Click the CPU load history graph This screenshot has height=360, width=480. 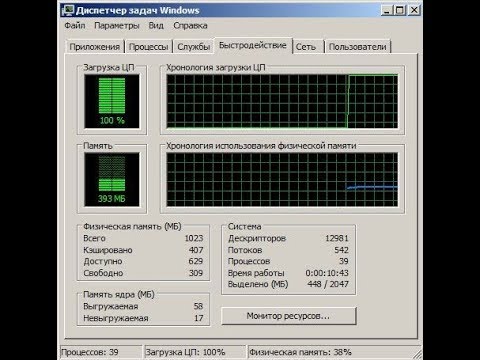[282, 101]
